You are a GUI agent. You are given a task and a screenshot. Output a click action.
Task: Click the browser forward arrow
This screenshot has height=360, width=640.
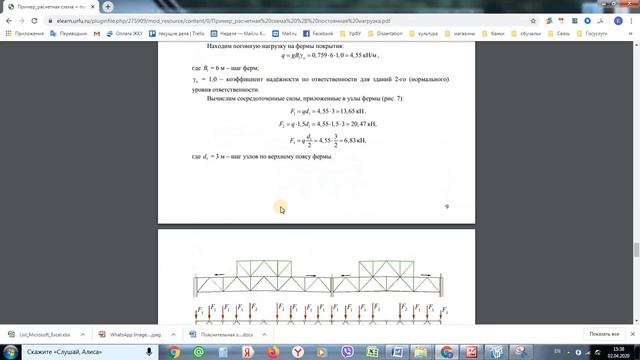click(x=22, y=21)
